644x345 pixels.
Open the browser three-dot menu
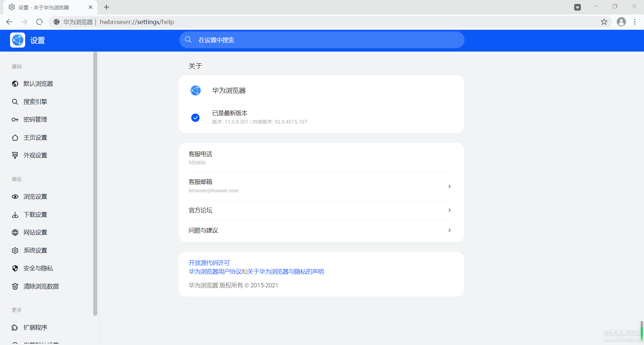point(635,22)
